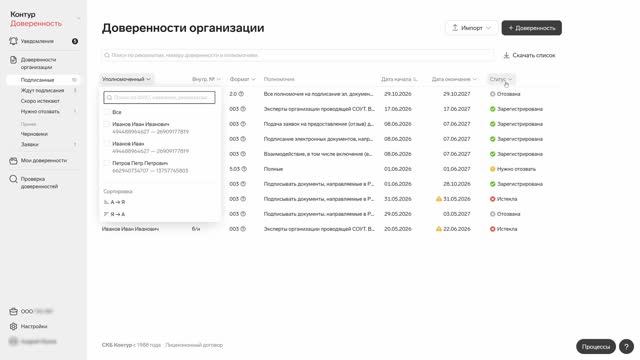640x360 pixels.
Task: Sort by the Дата начала column header
Action: (x=399, y=79)
